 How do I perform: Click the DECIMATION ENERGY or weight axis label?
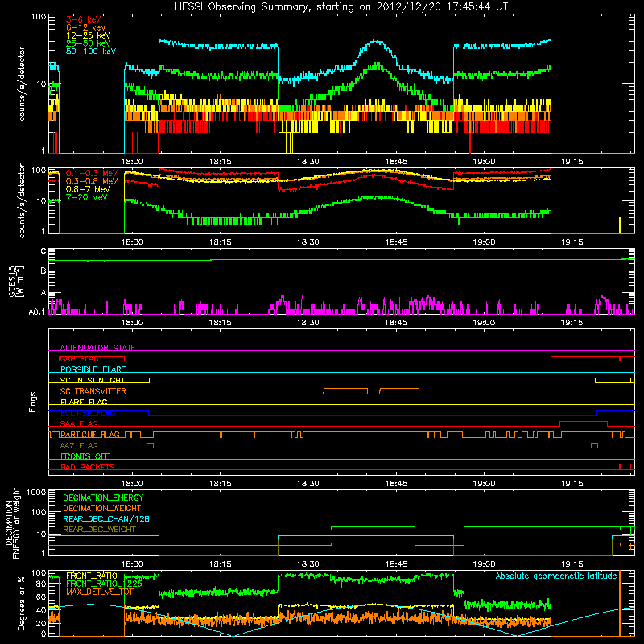point(12,522)
